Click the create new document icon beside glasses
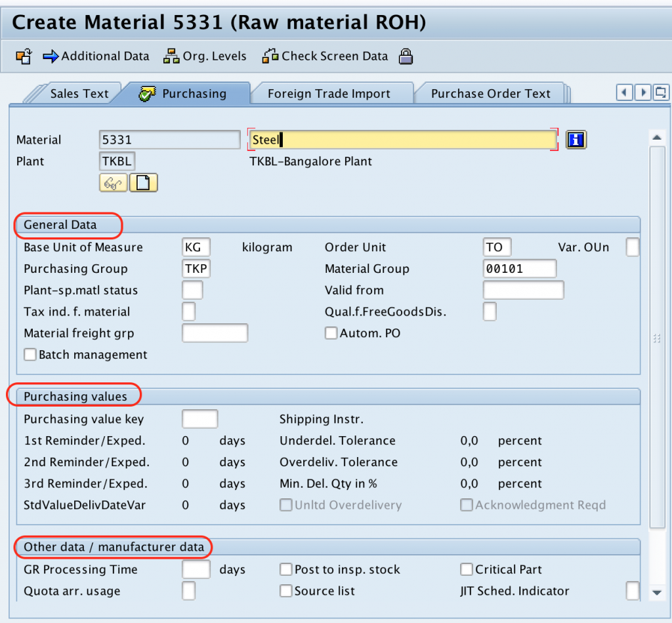 coord(143,182)
